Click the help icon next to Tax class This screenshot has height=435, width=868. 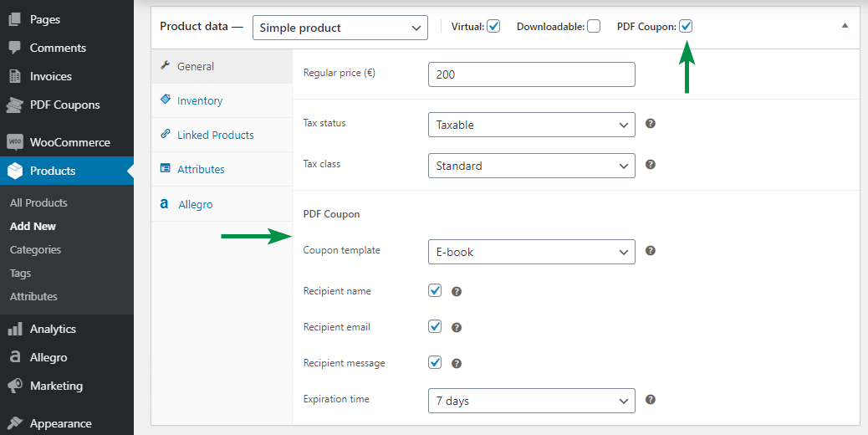651,165
